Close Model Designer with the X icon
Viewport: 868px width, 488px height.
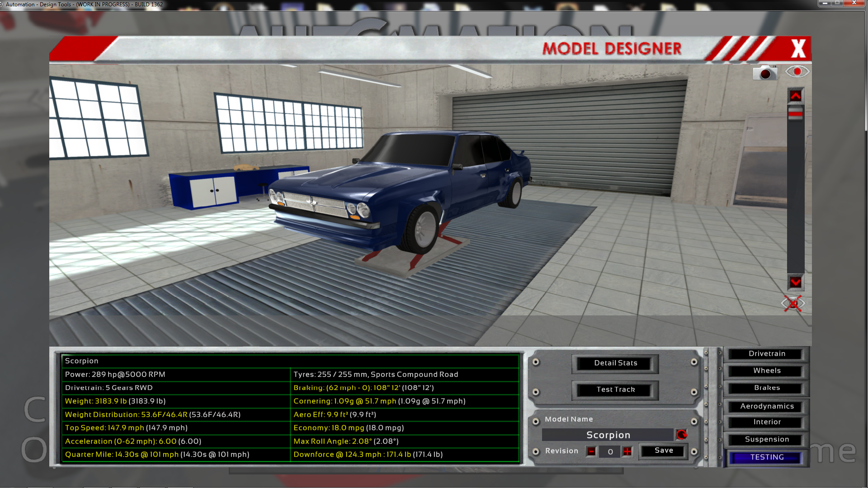pyautogui.click(x=798, y=48)
